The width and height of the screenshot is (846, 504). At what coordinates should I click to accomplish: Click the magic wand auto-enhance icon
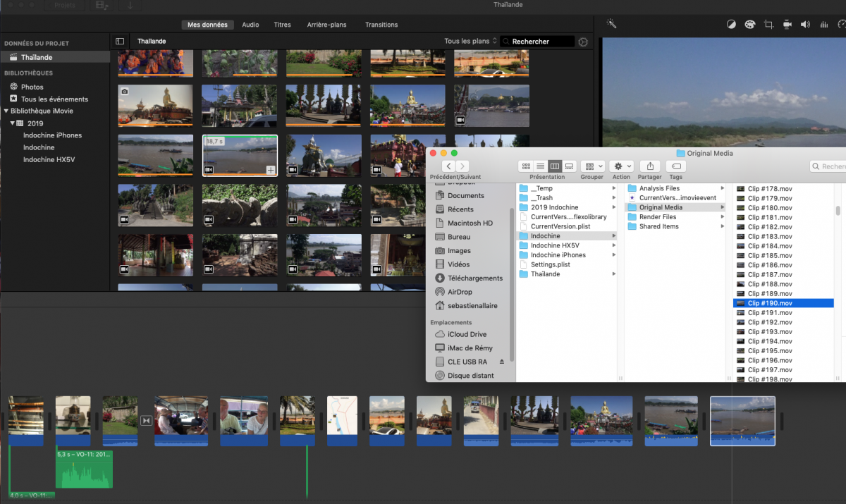pos(611,24)
